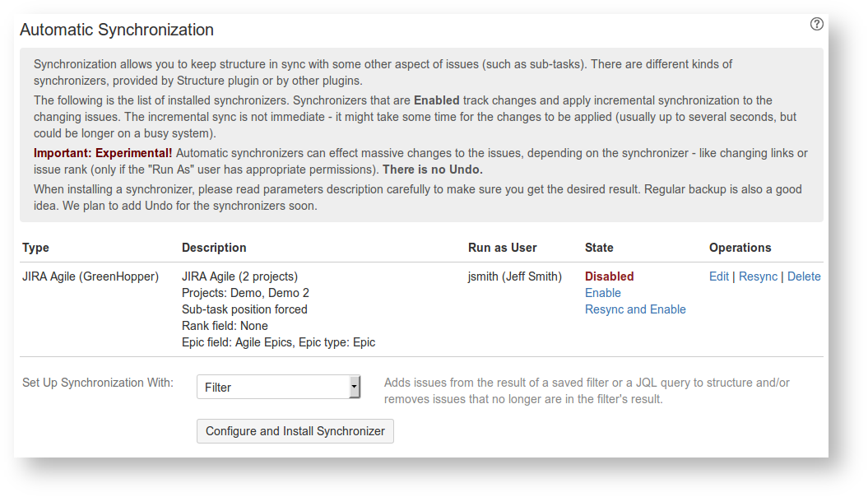Click Resync and Enable for the synchronizer
Screen dimensions: 868x497
point(634,309)
